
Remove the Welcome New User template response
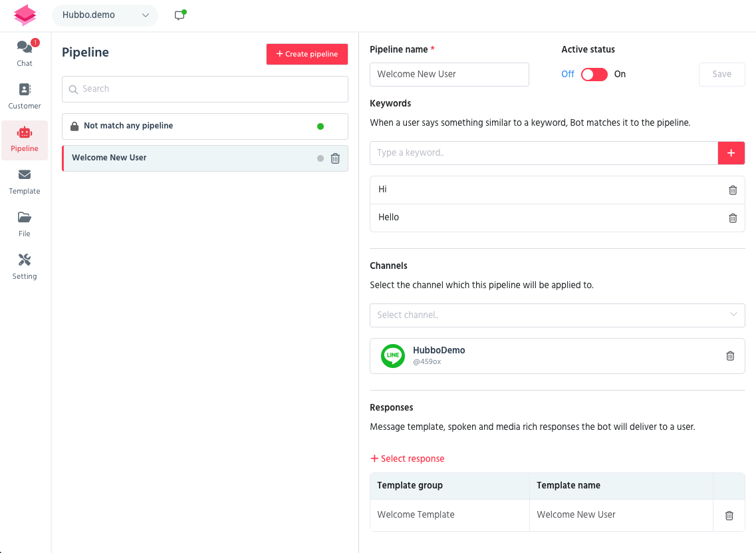click(729, 515)
